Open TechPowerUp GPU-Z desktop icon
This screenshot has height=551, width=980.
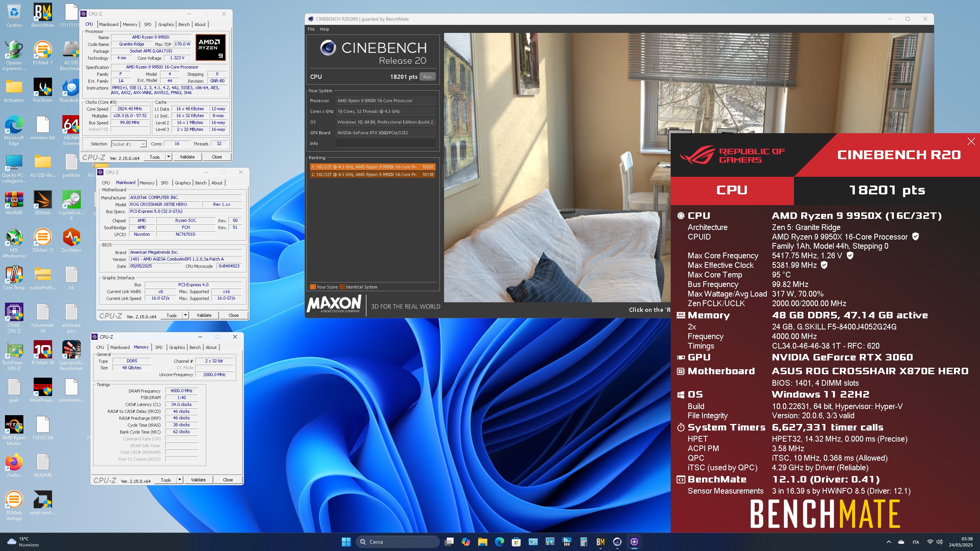tap(14, 356)
